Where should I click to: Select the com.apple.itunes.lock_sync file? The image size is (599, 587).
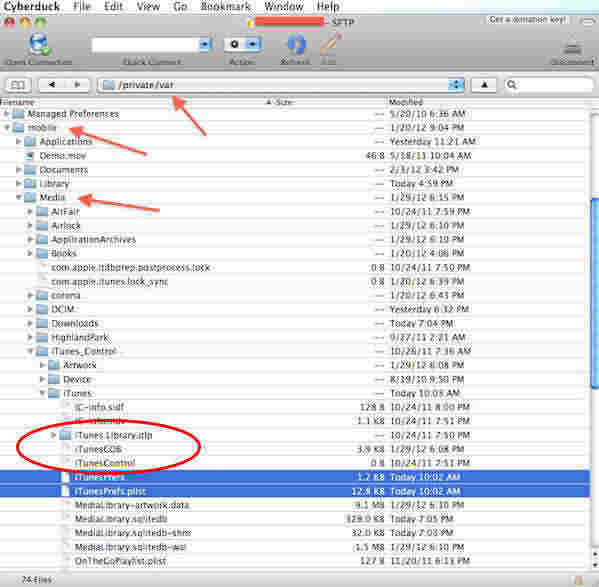tap(109, 282)
